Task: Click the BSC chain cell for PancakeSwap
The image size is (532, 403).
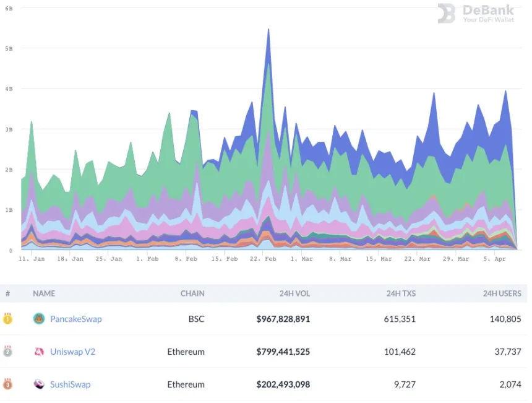Action: [x=196, y=319]
